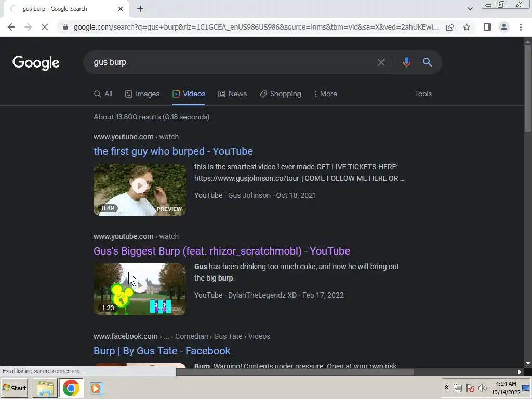532x399 pixels.
Task: Click the padlock site info icon
Action: coord(65,27)
